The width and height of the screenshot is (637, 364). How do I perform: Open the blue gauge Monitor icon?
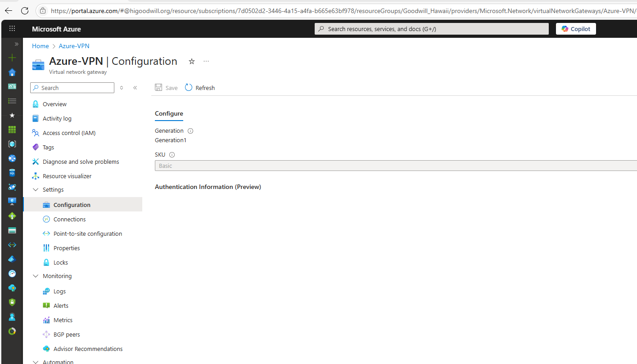[12, 274]
